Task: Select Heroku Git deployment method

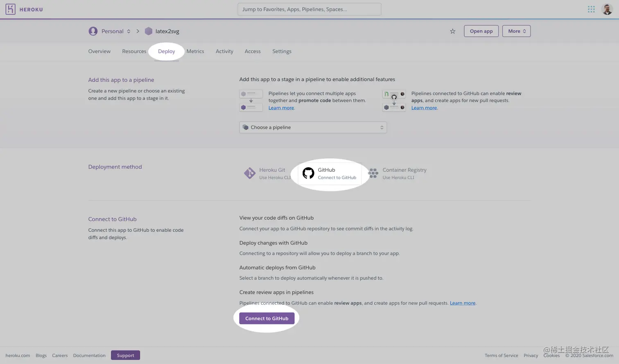Action: tap(267, 173)
